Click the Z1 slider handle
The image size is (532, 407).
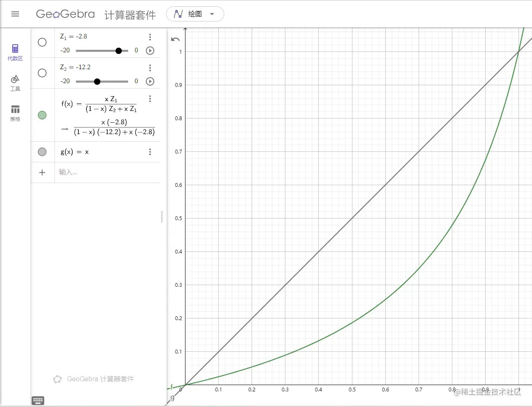(118, 51)
